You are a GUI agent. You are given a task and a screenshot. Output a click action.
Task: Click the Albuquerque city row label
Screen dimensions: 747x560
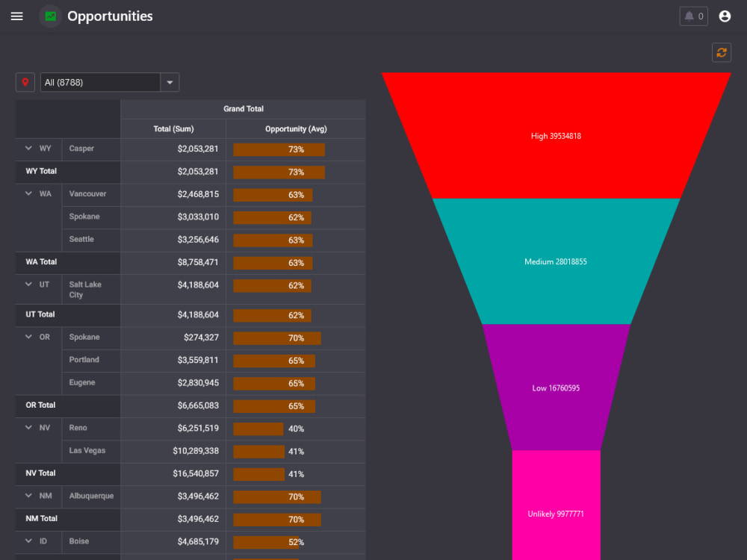(x=91, y=496)
